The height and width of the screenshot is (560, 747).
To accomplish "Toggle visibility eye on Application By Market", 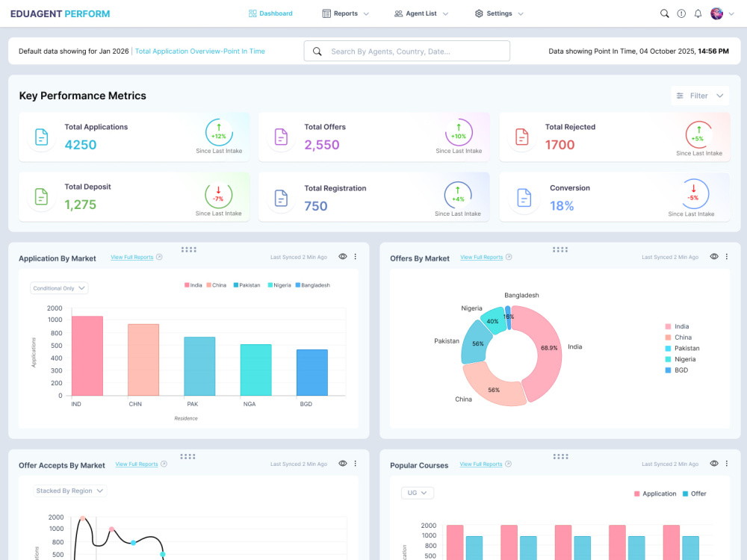I will (343, 257).
